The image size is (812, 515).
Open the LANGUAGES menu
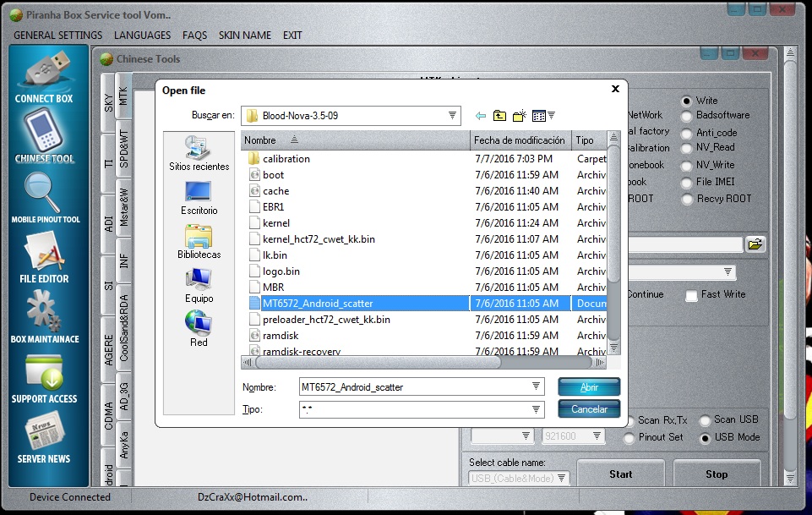(142, 36)
